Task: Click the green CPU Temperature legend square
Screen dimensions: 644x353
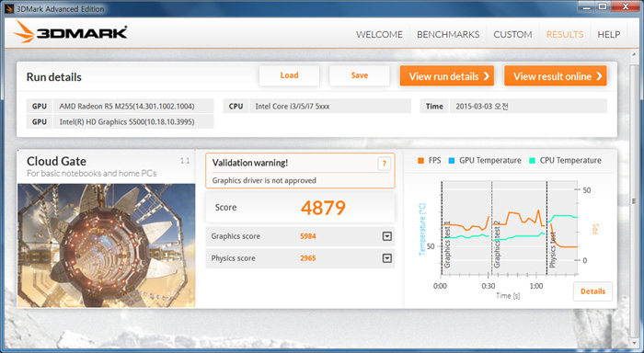Action: 533,161
